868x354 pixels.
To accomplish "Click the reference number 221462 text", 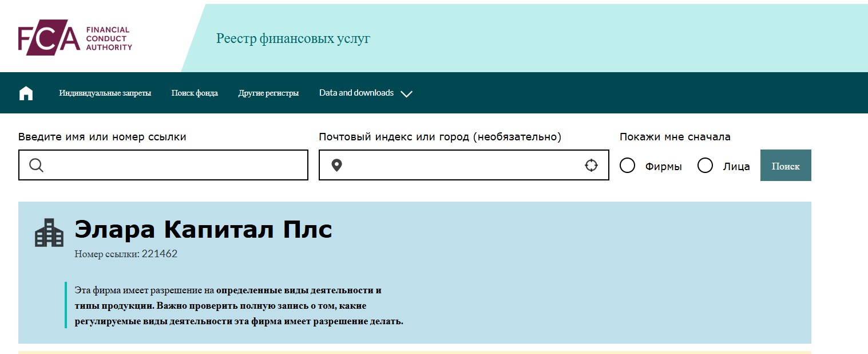I will 160,254.
